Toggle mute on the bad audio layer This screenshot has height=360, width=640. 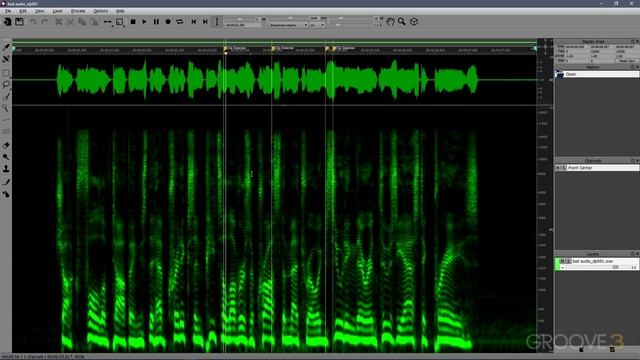click(x=562, y=261)
